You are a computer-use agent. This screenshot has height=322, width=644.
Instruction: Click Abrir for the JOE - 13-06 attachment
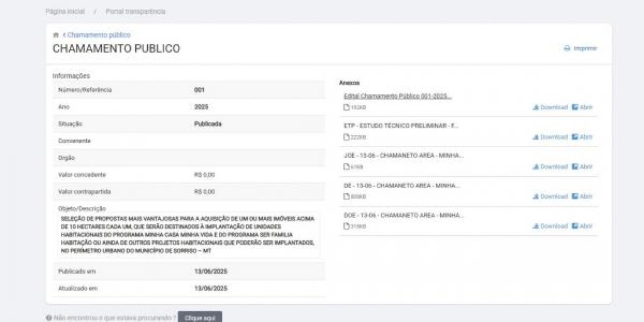pos(582,167)
